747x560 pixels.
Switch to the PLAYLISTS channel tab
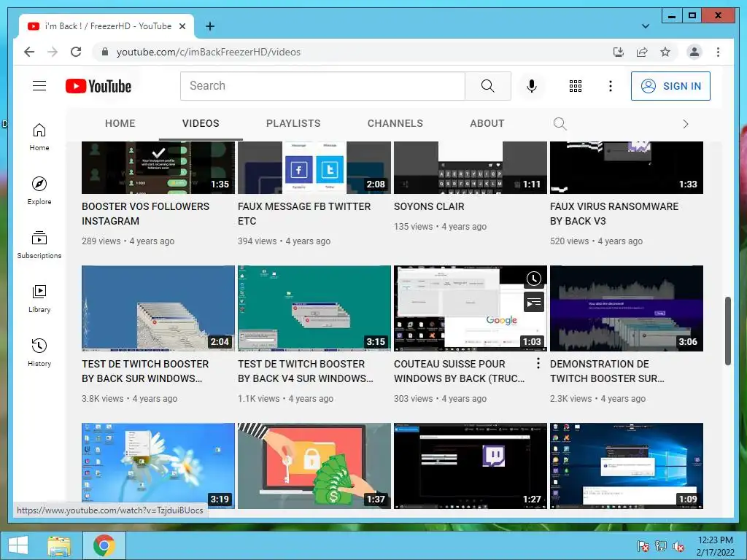(293, 123)
